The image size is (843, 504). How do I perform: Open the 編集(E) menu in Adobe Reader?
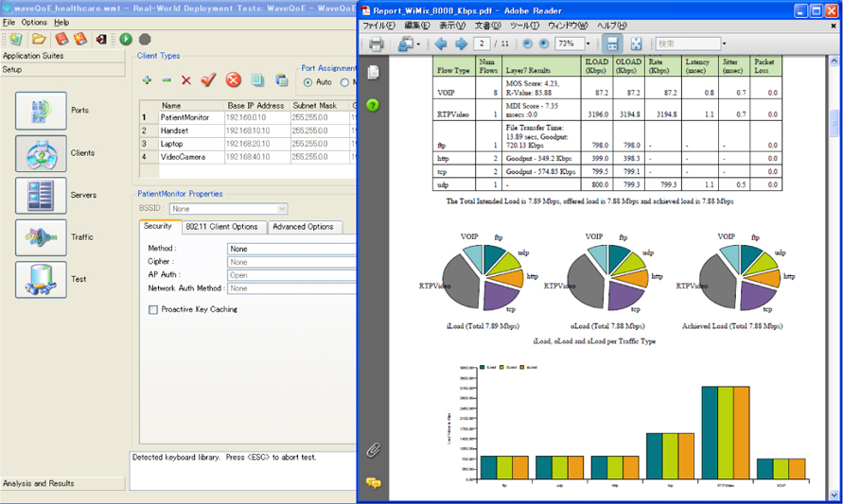pos(417,26)
